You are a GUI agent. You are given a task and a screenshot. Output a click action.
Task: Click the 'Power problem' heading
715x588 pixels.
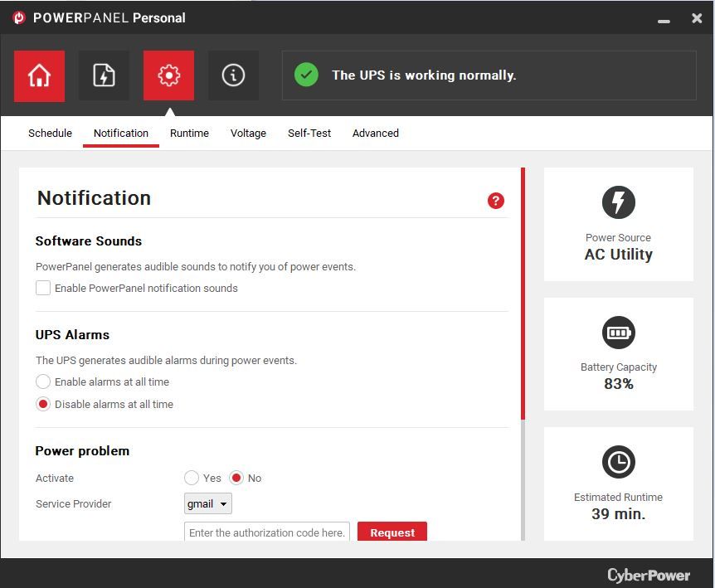pos(83,451)
